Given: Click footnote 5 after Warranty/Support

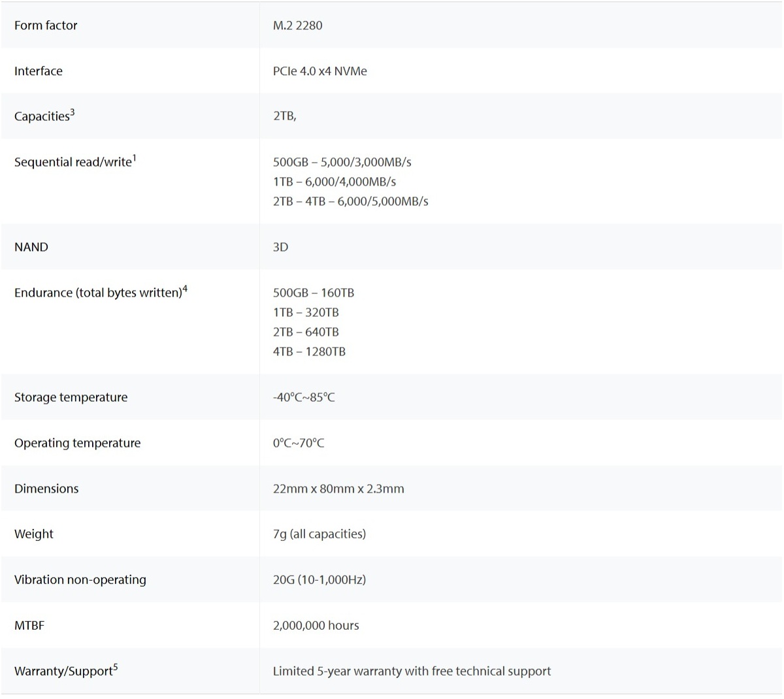Looking at the screenshot, I should pyautogui.click(x=116, y=667).
